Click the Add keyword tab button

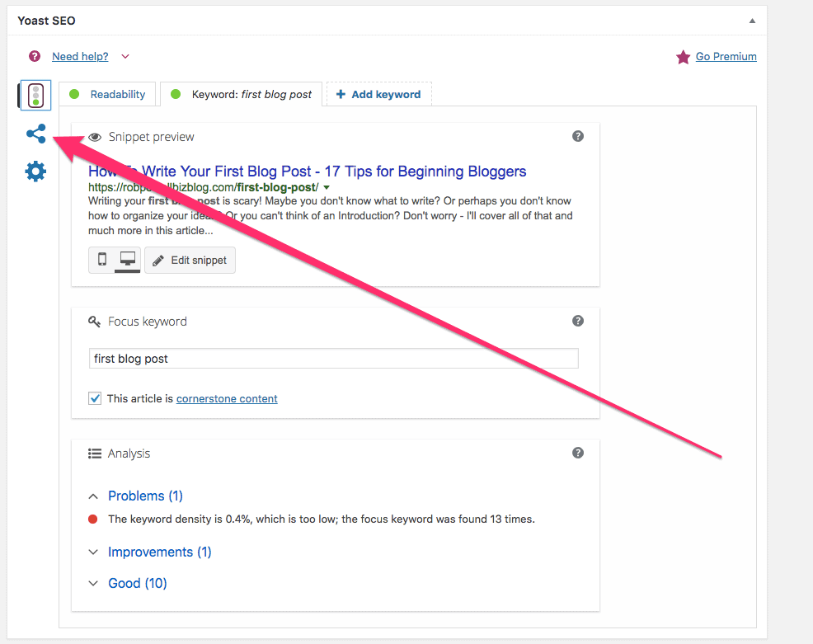(379, 94)
